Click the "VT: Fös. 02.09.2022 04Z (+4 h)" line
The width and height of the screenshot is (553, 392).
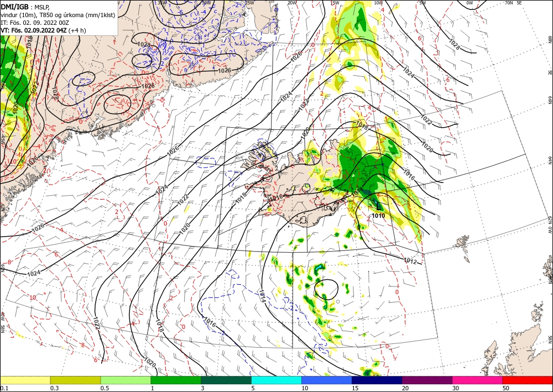click(43, 30)
